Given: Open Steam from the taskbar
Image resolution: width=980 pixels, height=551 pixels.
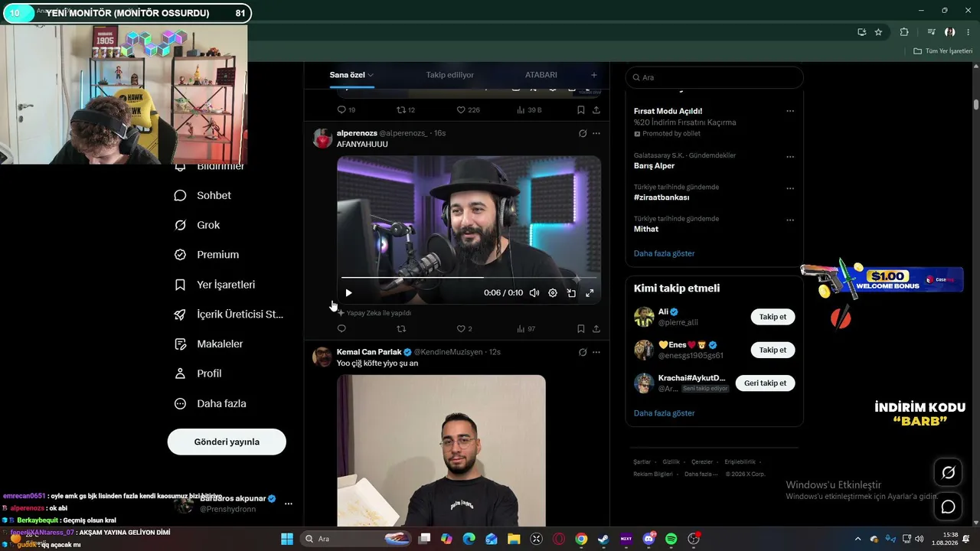Looking at the screenshot, I should click(603, 539).
